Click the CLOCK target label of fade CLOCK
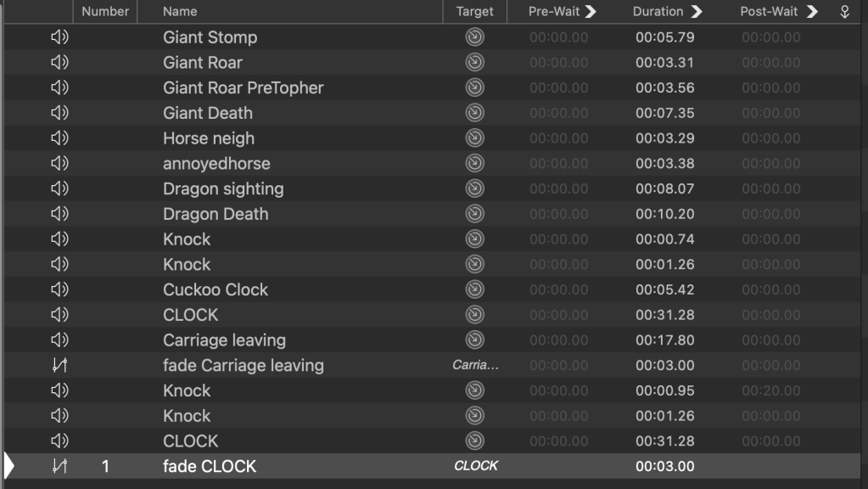This screenshot has height=489, width=868. [x=475, y=466]
